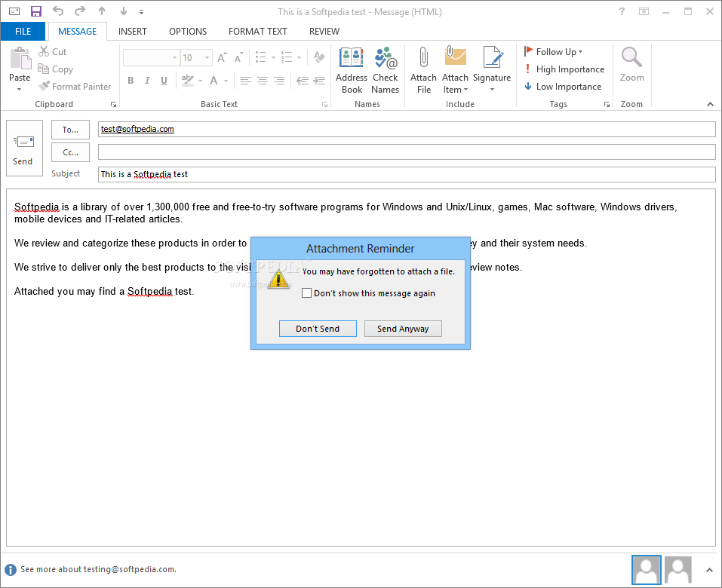Toggle Underline formatting
Viewport: 722px width, 588px height.
click(x=164, y=81)
